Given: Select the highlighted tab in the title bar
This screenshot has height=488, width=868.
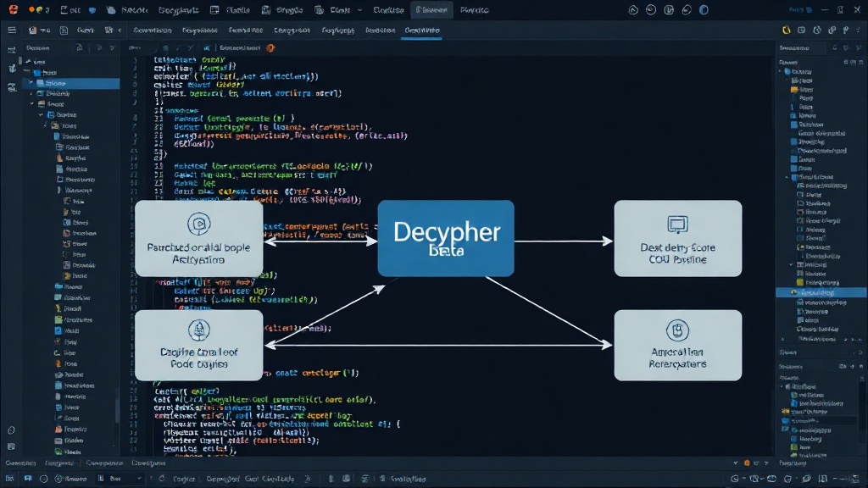Looking at the screenshot, I should click(x=431, y=10).
